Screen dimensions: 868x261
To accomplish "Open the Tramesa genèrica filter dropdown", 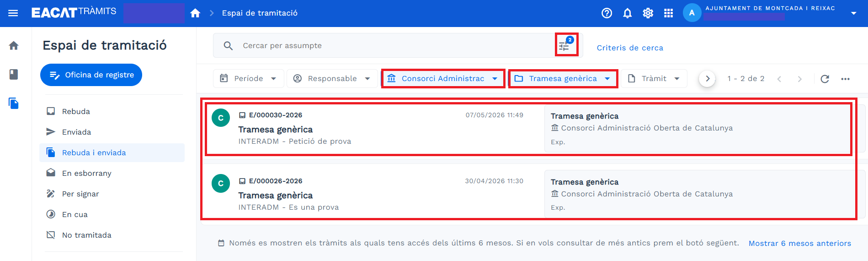I will (563, 79).
